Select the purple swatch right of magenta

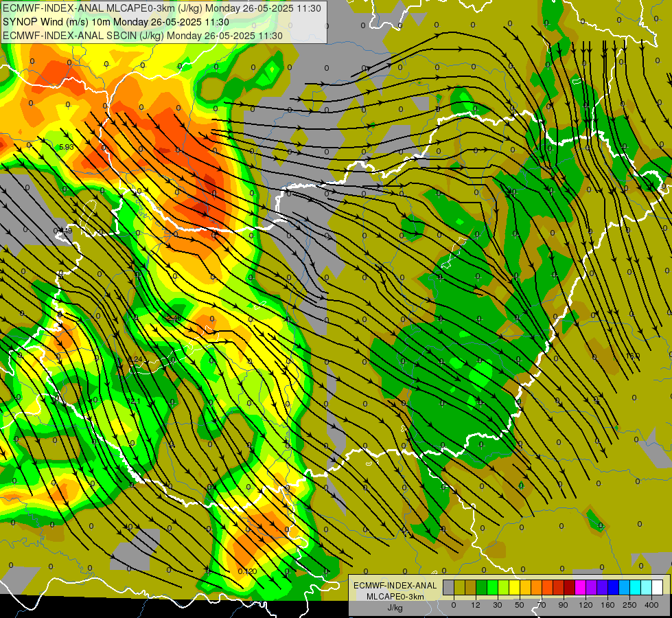[x=592, y=588]
